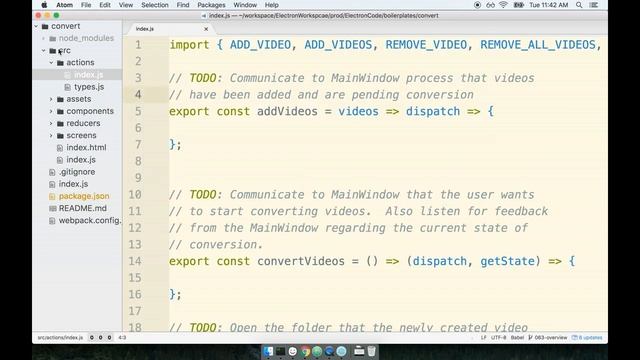Collapse the convert project root chevron
The height and width of the screenshot is (360, 640).
pyautogui.click(x=36, y=26)
